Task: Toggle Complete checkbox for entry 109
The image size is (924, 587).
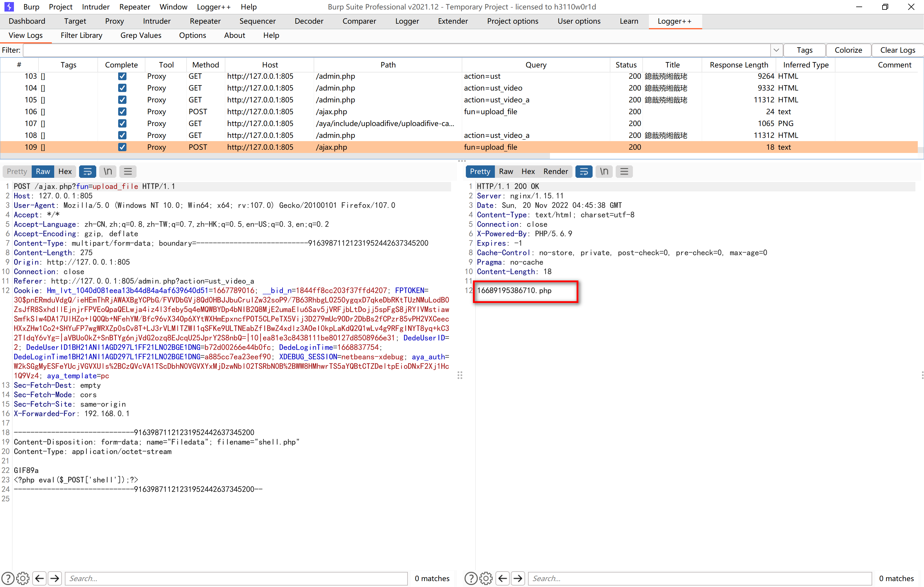Action: 122,147
